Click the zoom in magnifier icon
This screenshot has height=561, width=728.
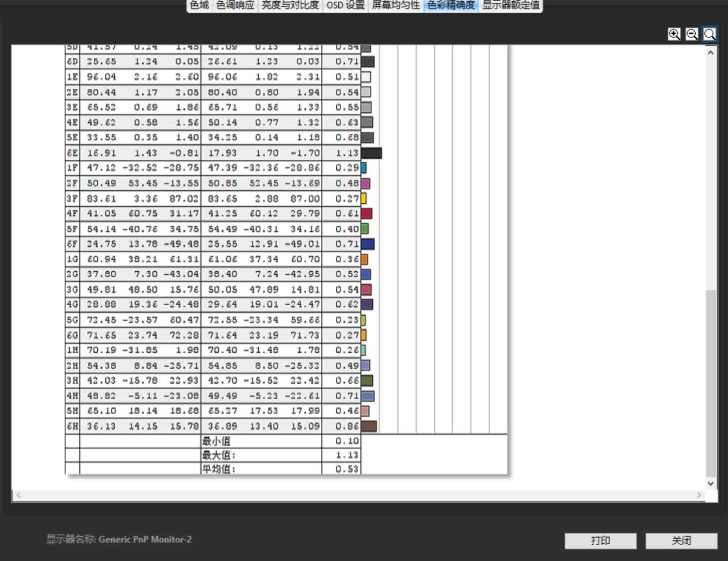674,34
